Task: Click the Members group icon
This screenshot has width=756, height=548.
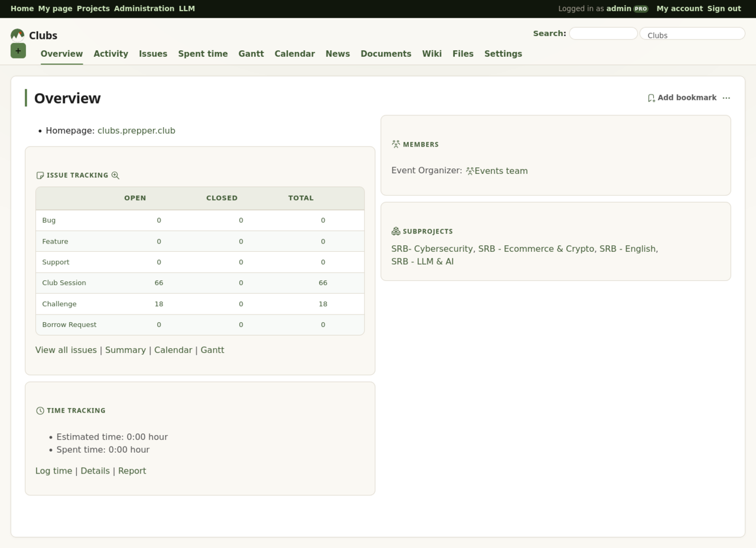Action: point(396,144)
